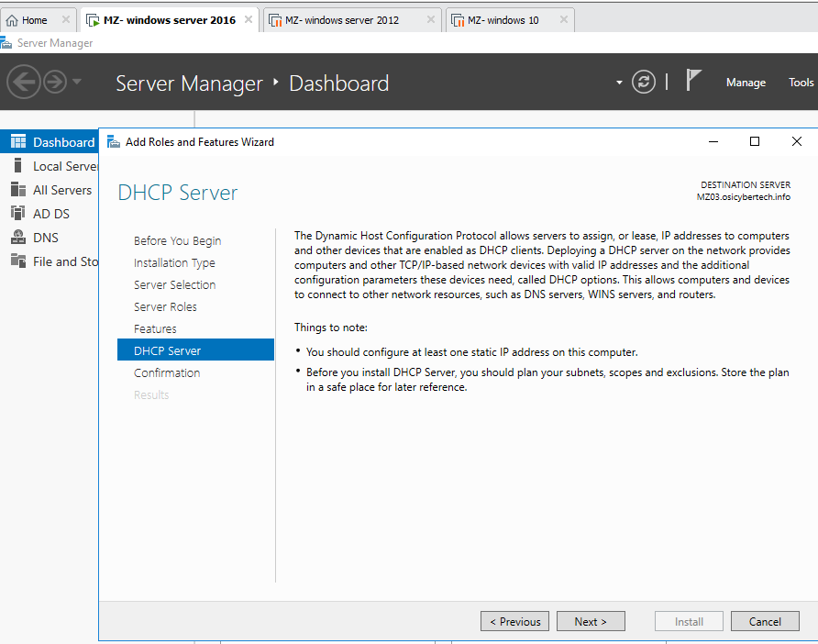Switch to MZ- windows server 2016 tab
This screenshot has width=818, height=644.
coord(170,20)
